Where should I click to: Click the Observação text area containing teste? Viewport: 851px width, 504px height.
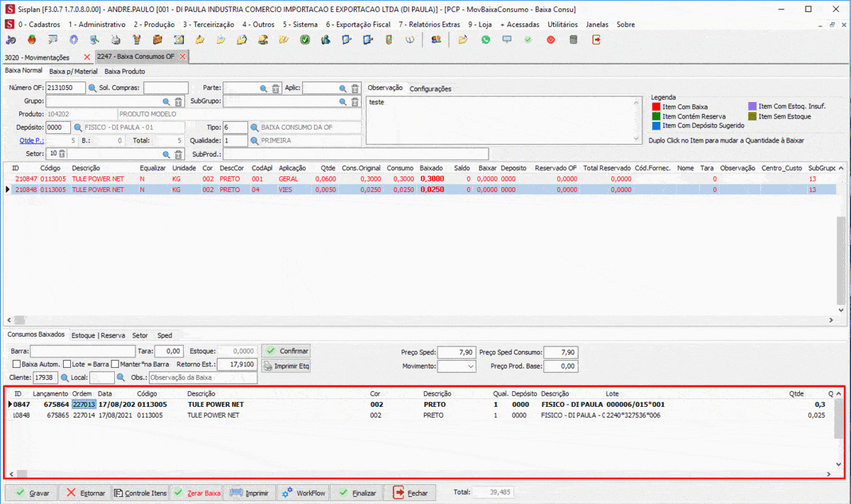pyautogui.click(x=503, y=121)
